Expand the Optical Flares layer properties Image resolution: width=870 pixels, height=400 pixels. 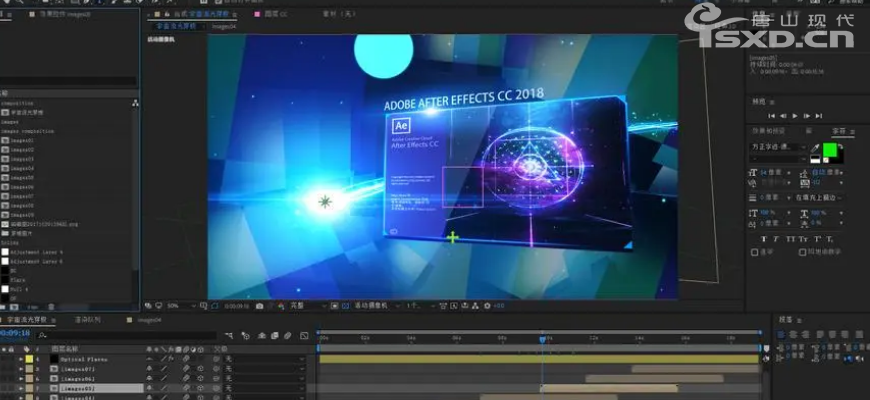point(21,360)
